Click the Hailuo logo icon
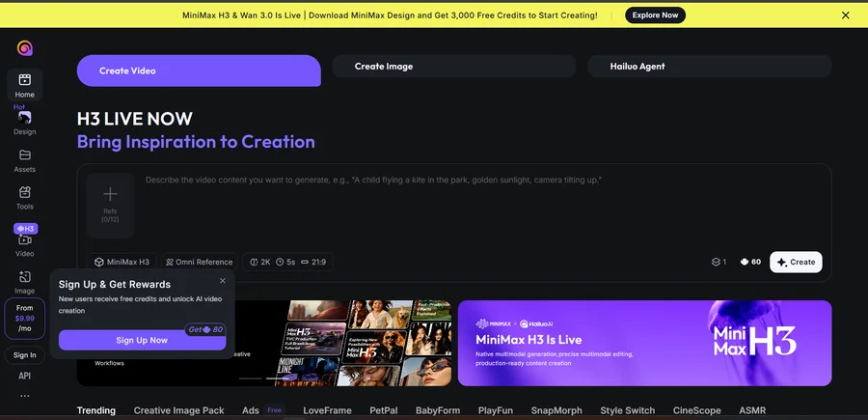 [x=24, y=48]
